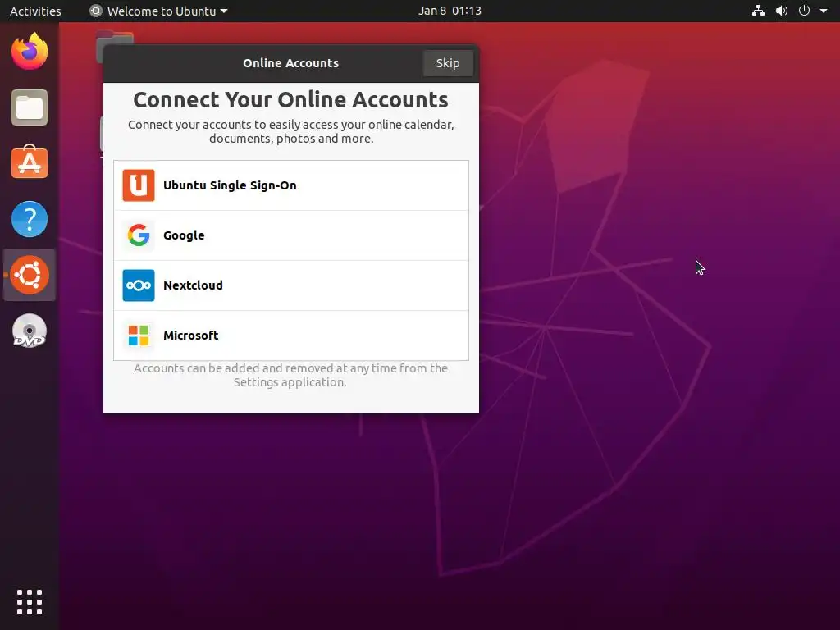Viewport: 840px width, 630px height.
Task: Open Firefox from the dock
Action: pyautogui.click(x=30, y=51)
